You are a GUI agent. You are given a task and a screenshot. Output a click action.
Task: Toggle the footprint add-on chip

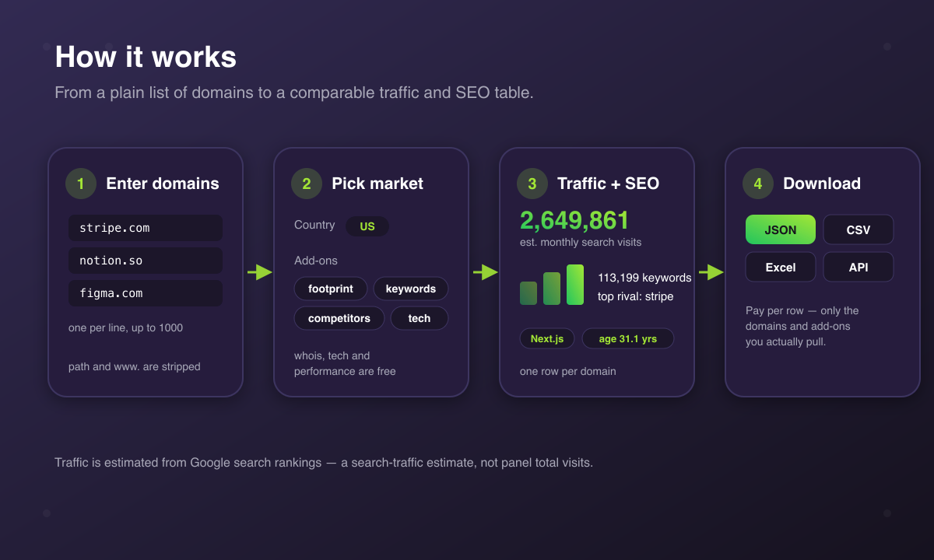[331, 289]
